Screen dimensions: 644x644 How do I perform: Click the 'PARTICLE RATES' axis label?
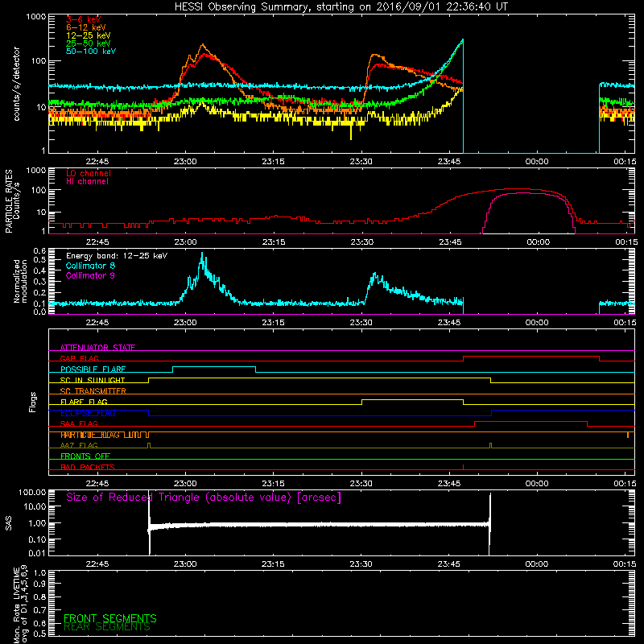click(x=9, y=201)
